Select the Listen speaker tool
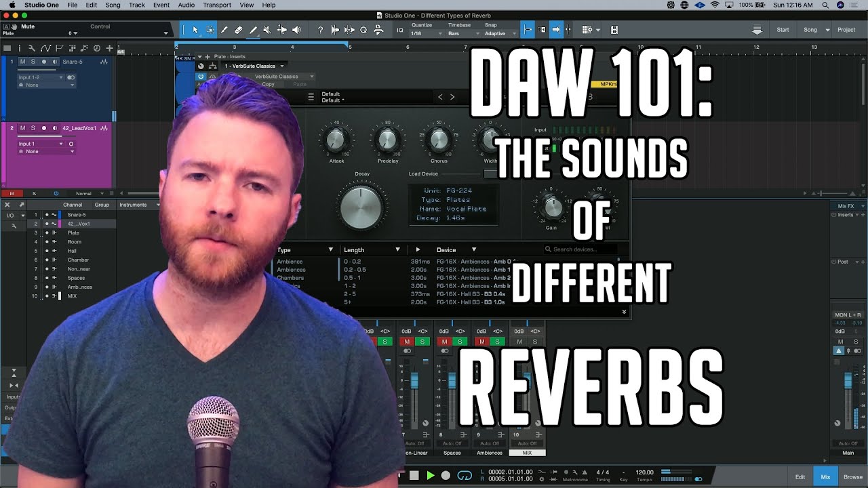This screenshot has width=868, height=488. click(x=296, y=30)
